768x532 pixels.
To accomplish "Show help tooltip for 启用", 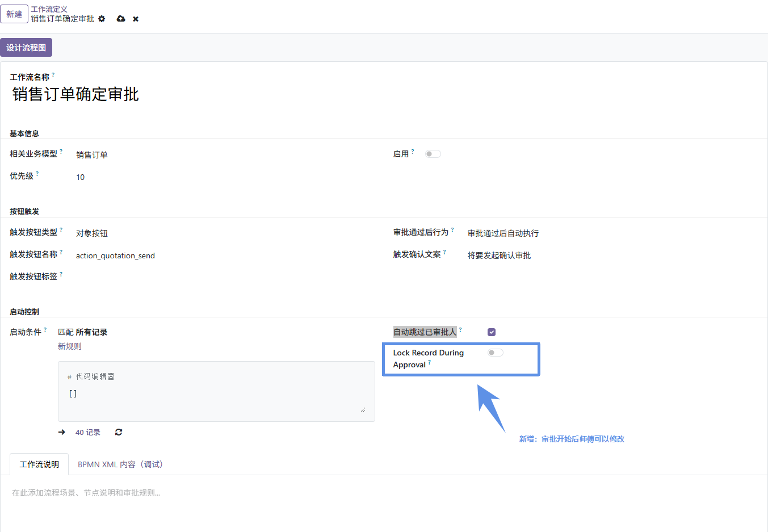I will (413, 152).
